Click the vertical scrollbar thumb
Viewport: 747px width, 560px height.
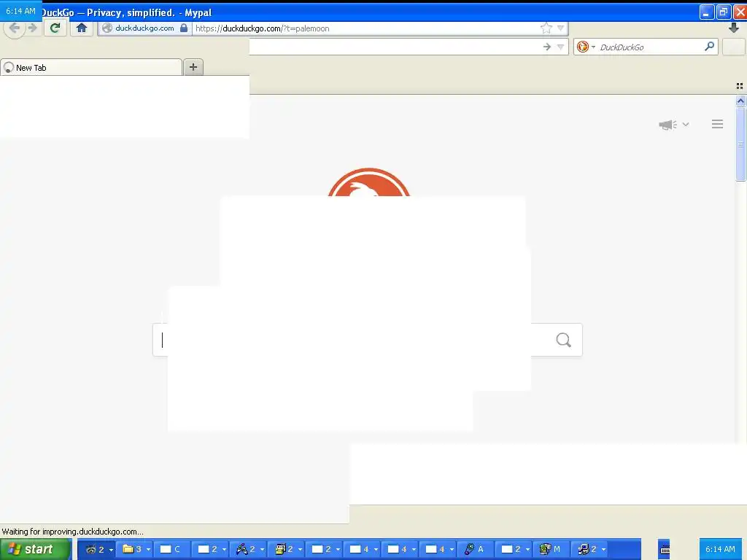[x=740, y=144]
